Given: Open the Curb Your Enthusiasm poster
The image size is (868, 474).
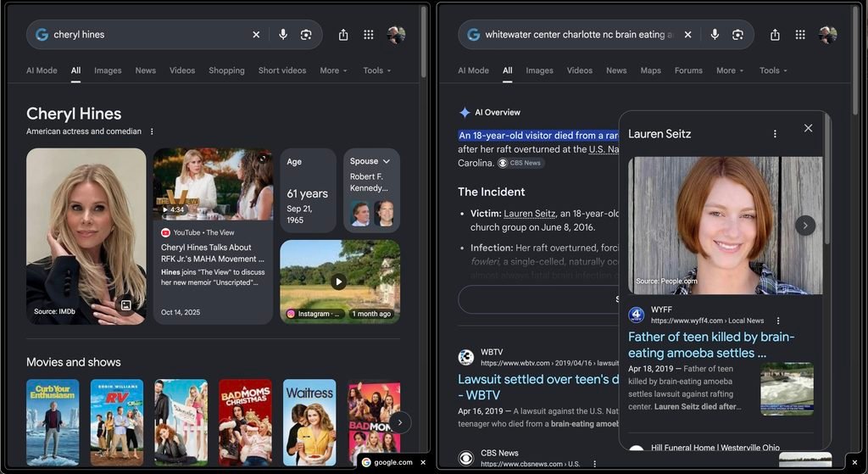Looking at the screenshot, I should tap(53, 422).
